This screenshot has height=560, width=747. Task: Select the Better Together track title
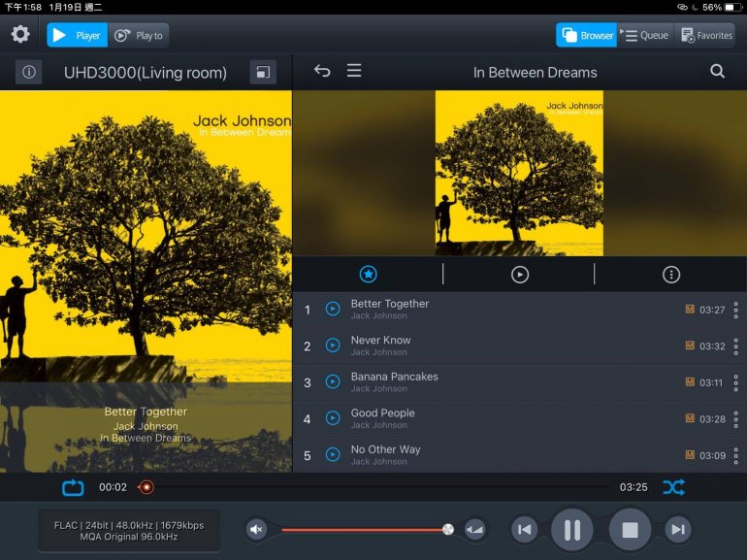390,304
